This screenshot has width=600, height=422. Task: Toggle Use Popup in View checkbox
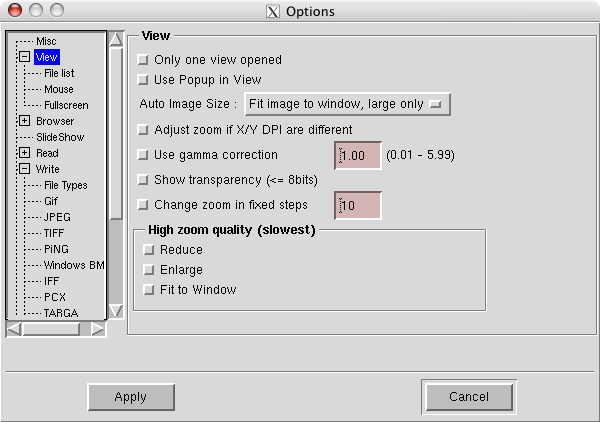click(143, 79)
